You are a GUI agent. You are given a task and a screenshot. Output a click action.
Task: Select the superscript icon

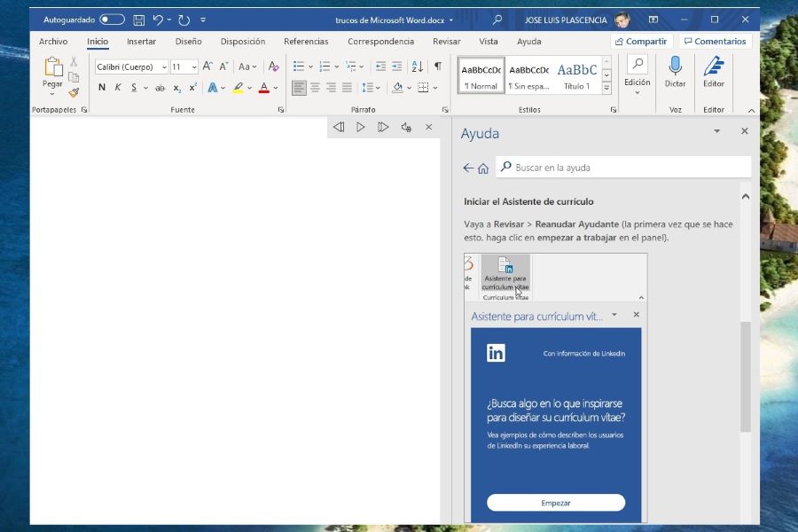(192, 88)
